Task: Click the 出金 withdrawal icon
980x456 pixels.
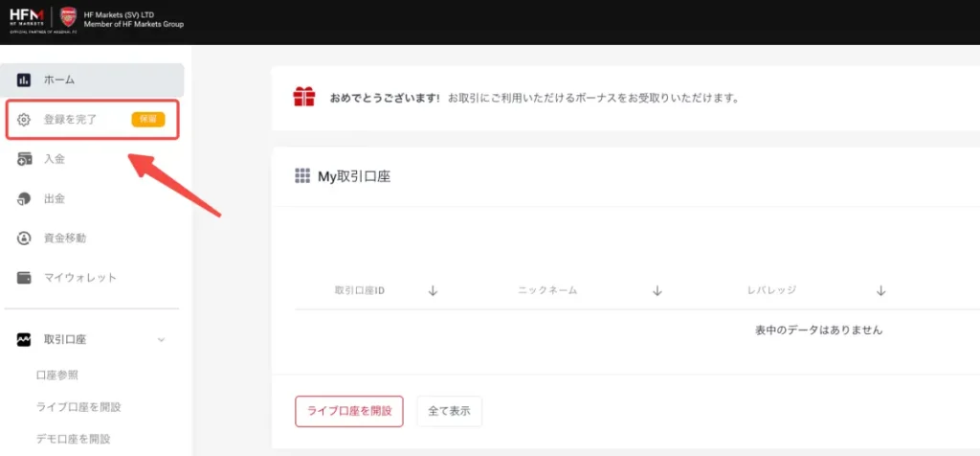Action: click(x=24, y=199)
